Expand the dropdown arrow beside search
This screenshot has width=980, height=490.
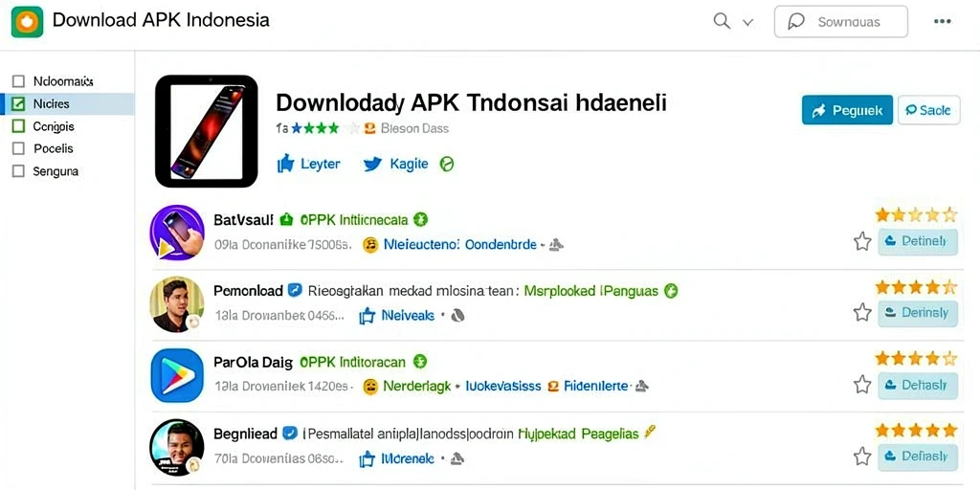(x=747, y=23)
